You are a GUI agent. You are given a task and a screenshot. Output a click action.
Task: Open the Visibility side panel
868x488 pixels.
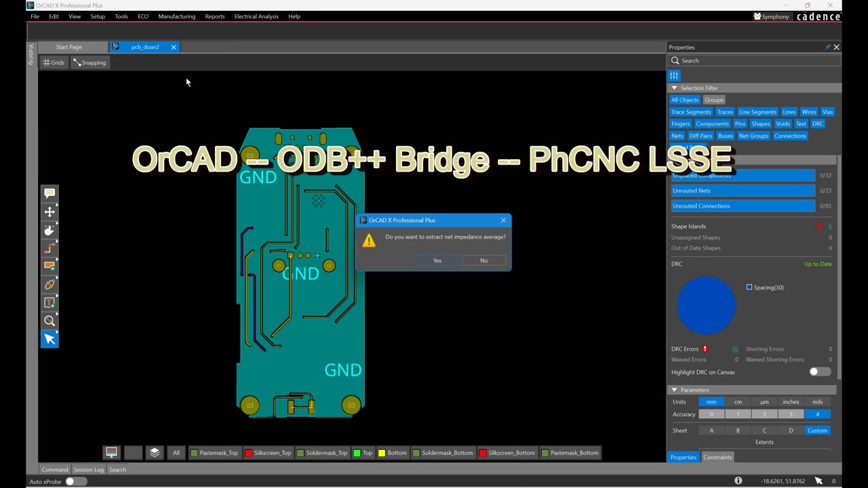(x=31, y=54)
